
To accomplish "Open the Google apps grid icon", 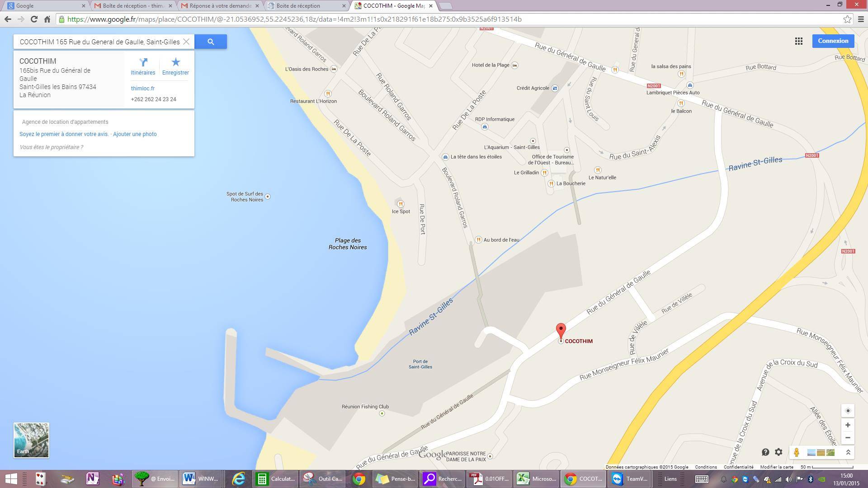I will point(799,41).
